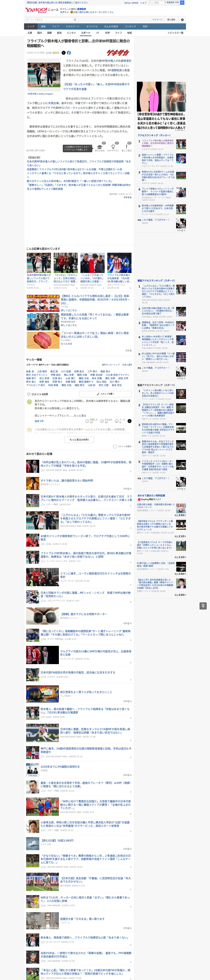Open the トップ navigation tab
Image resolution: width=210 pixels, height=980 pixels.
(x=31, y=27)
